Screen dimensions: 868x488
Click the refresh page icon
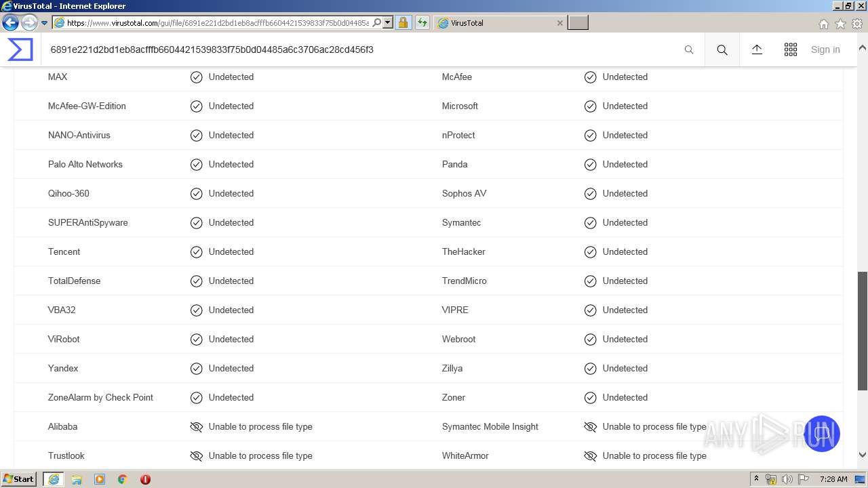[x=422, y=22]
